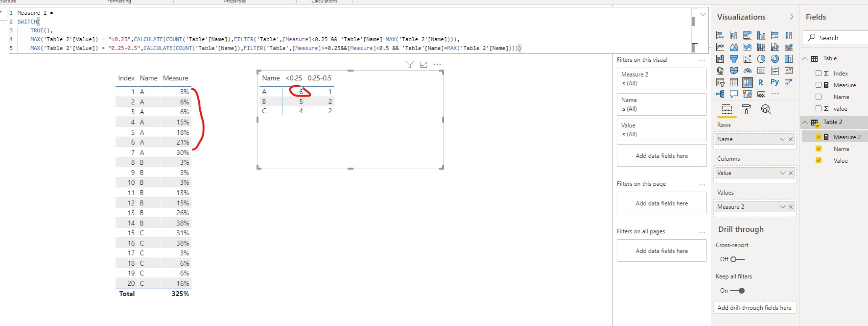Select the pie chart visual

[x=761, y=59]
